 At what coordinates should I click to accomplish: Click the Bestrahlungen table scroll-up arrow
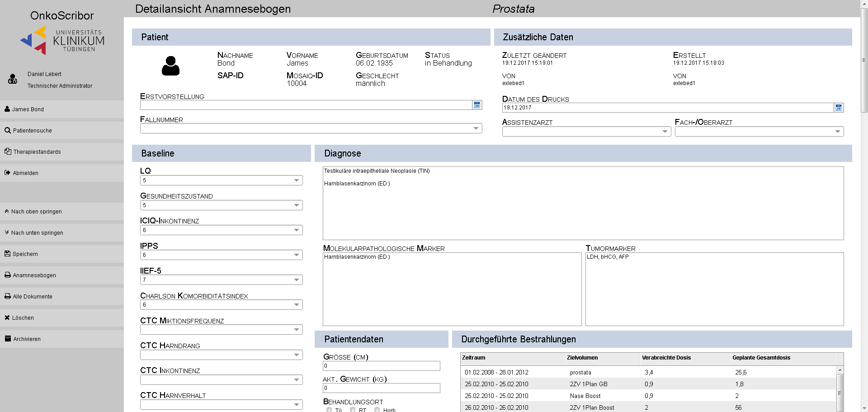[x=840, y=370]
